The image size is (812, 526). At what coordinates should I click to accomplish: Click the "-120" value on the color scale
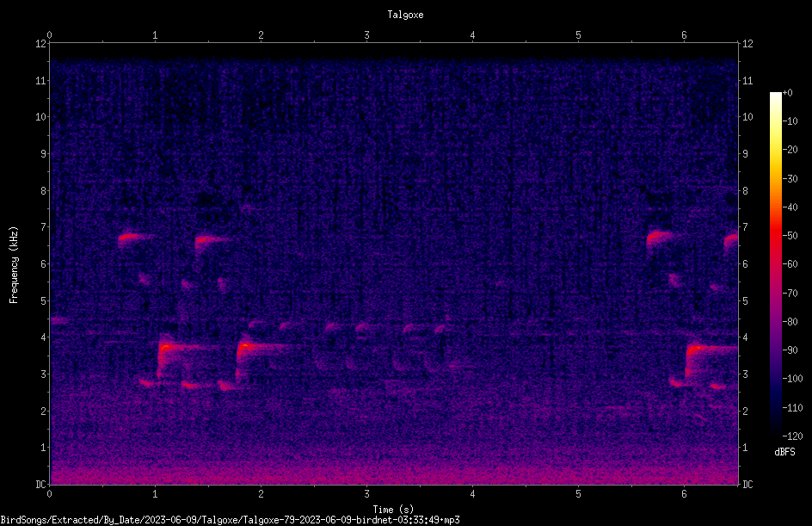coord(792,436)
